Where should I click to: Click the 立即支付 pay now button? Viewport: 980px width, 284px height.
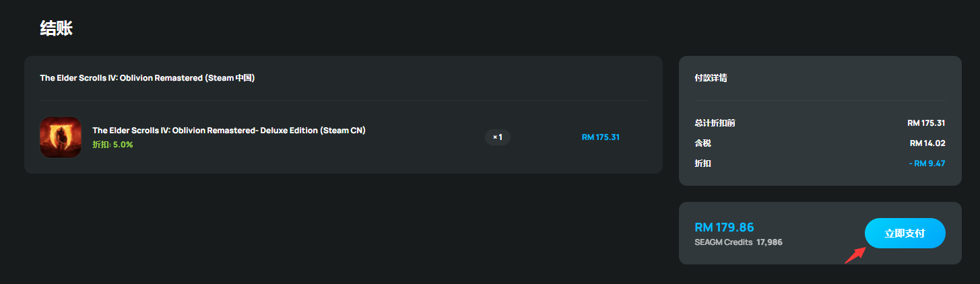tap(905, 234)
